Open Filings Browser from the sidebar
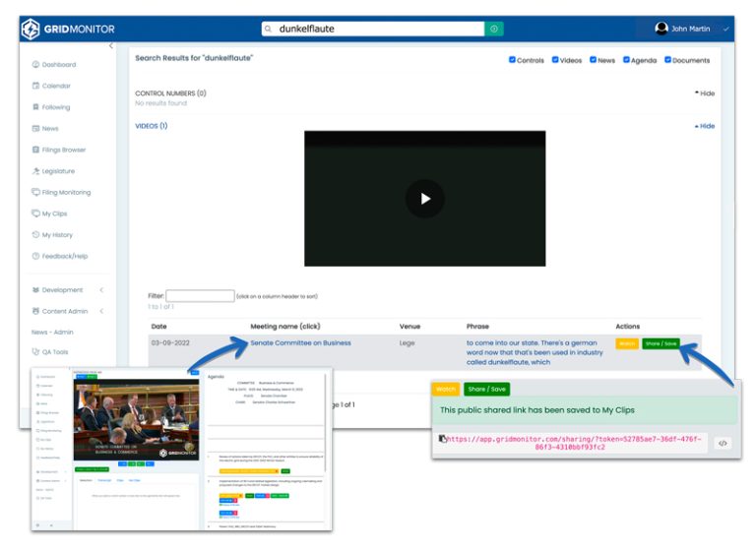The height and width of the screenshot is (552, 756). click(x=64, y=150)
